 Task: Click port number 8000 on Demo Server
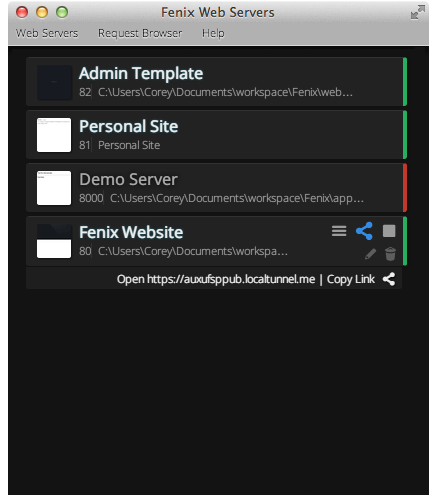91,198
